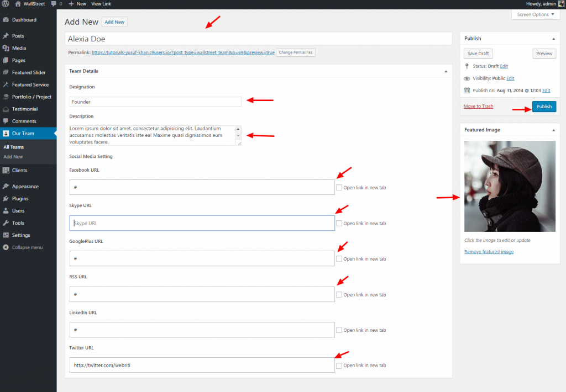
Task: Click the Preview button
Action: click(x=544, y=54)
